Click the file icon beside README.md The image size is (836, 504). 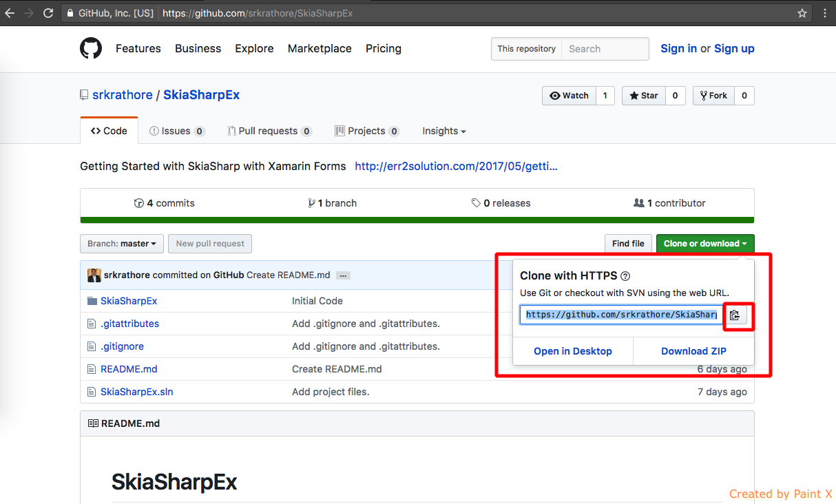[x=92, y=369]
